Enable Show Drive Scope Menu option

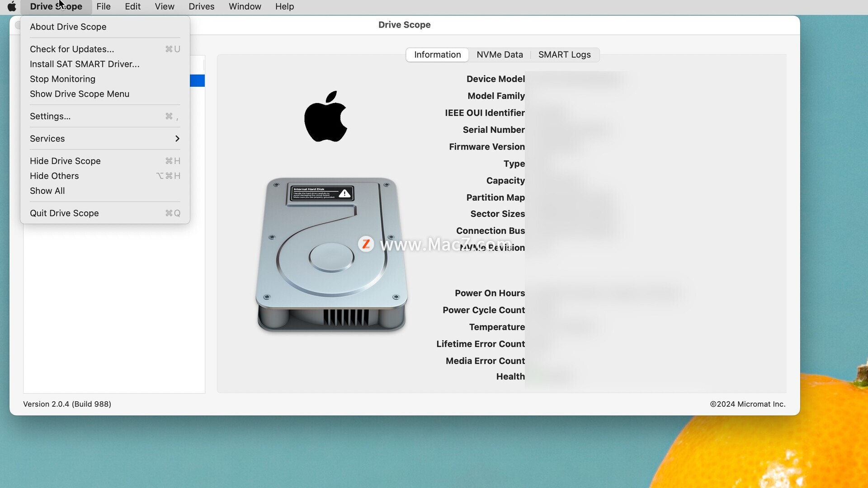80,94
